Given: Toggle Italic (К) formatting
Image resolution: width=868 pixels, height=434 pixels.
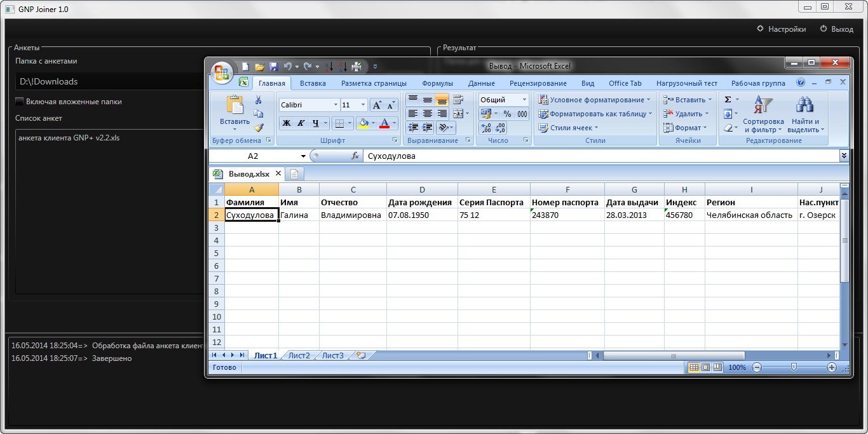Looking at the screenshot, I should pos(301,123).
